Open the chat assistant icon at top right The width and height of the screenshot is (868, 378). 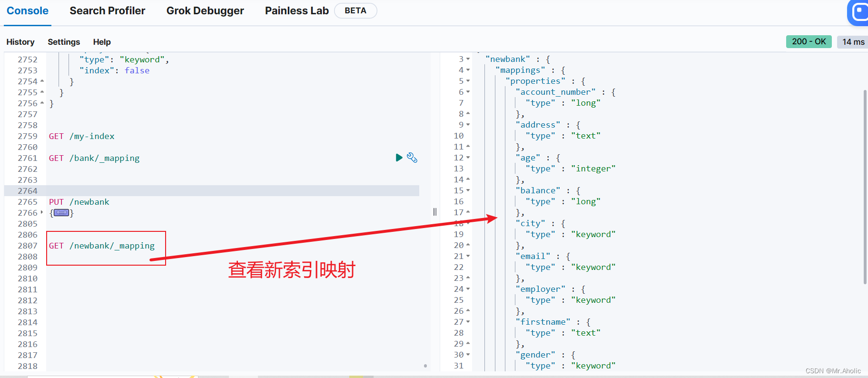858,12
